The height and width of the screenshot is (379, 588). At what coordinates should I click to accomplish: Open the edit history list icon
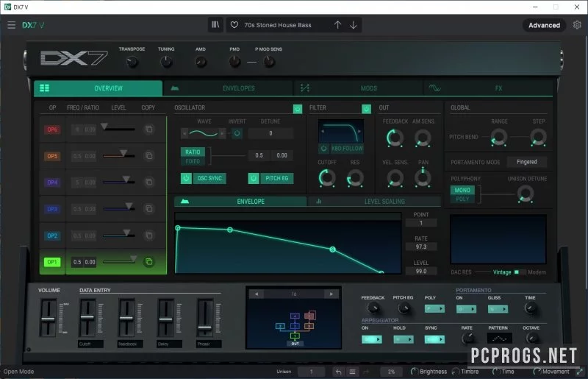[353, 372]
